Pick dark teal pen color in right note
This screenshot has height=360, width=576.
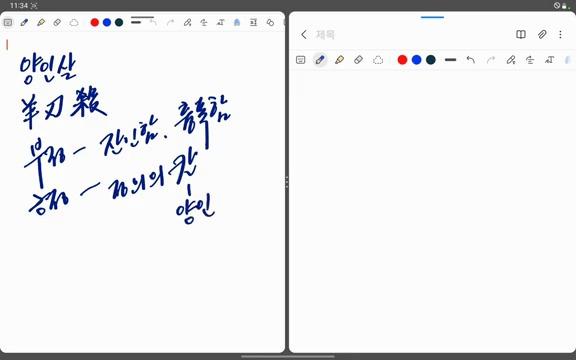431,60
